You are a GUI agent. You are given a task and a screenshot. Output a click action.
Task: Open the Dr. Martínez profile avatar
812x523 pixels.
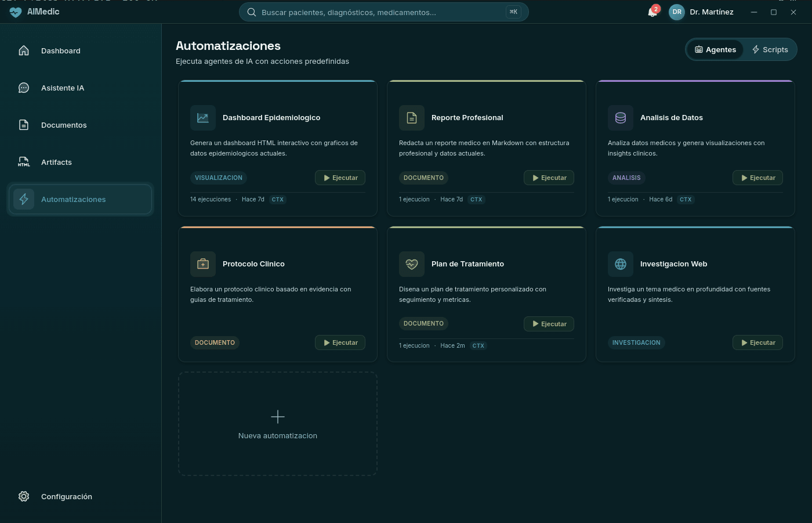(676, 12)
